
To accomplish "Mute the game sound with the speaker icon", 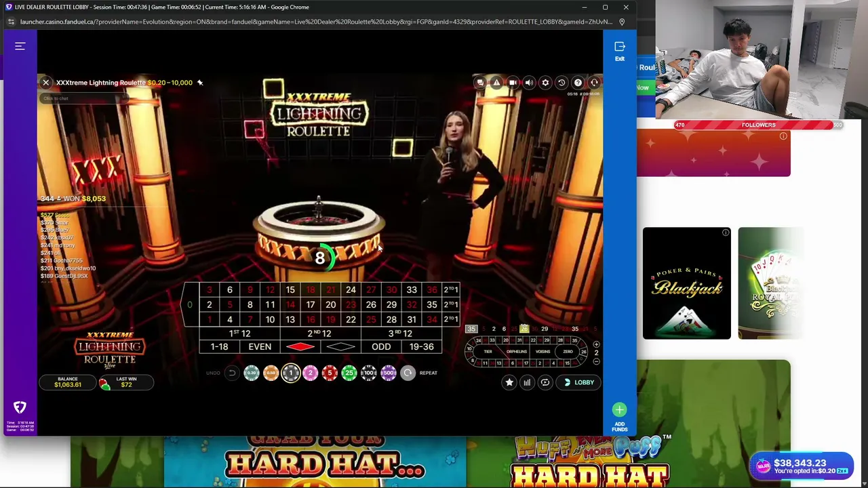I will click(529, 83).
